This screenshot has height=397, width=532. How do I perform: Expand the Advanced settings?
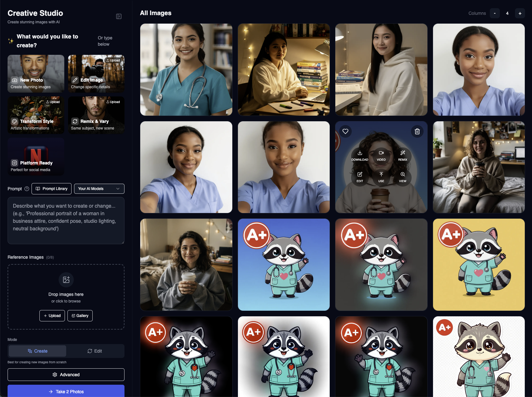66,375
